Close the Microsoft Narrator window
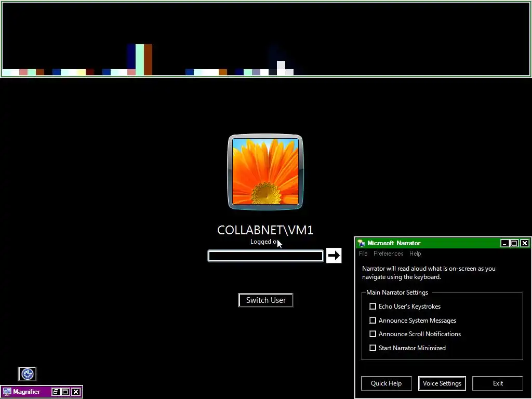Viewport: 532px width, 399px height. tap(525, 243)
